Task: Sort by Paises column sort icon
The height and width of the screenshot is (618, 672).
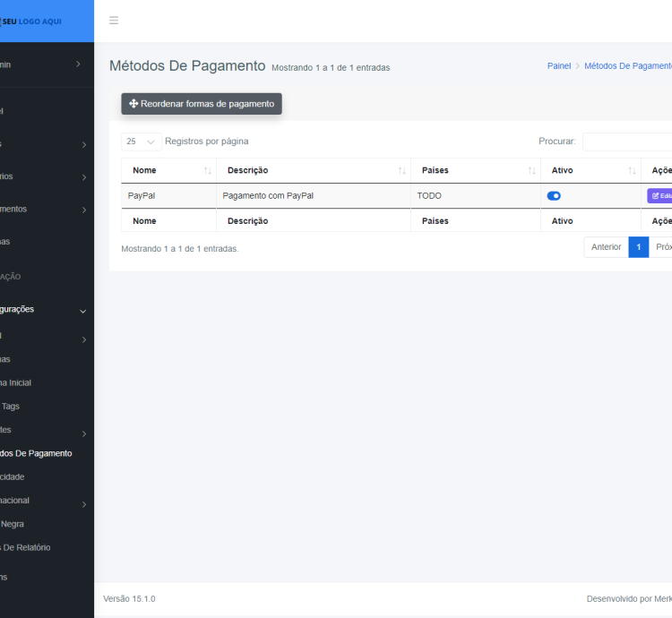Action: tap(532, 170)
